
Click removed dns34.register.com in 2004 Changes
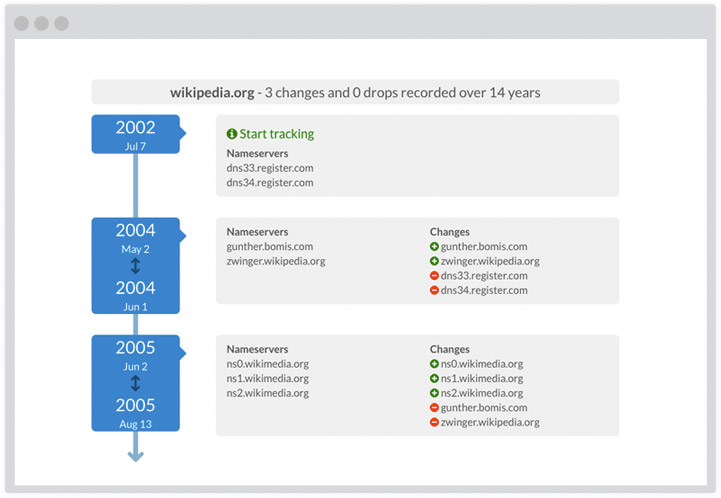click(484, 290)
